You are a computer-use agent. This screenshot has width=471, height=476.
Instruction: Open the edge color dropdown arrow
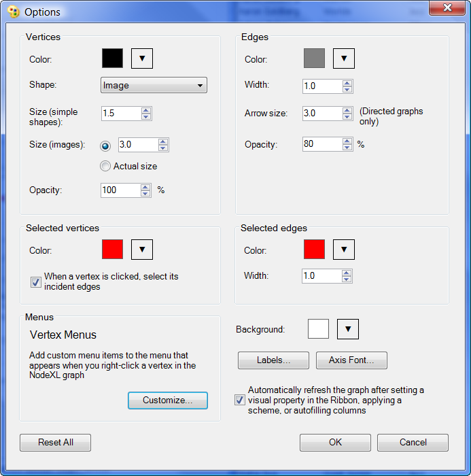[344, 58]
